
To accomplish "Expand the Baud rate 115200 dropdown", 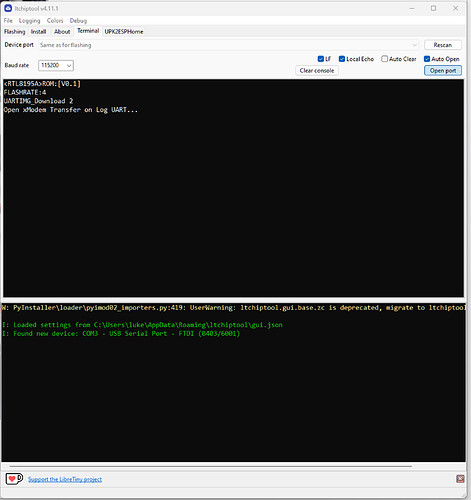I will (56, 65).
